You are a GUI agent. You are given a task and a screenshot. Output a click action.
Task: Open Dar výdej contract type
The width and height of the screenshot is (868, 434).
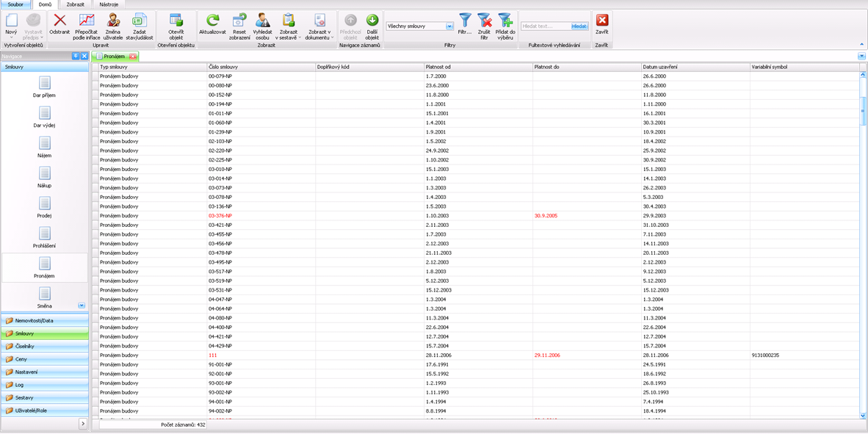(x=44, y=117)
